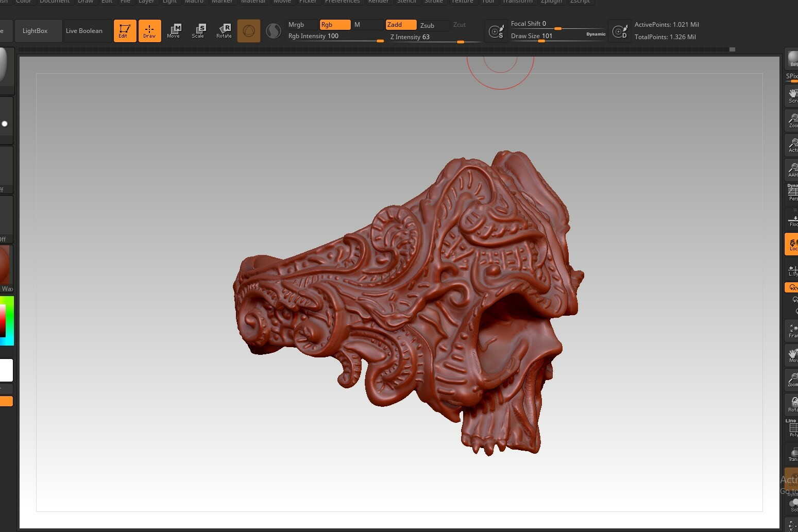Open the Preferences menu
This screenshot has height=532, width=798.
tap(343, 2)
